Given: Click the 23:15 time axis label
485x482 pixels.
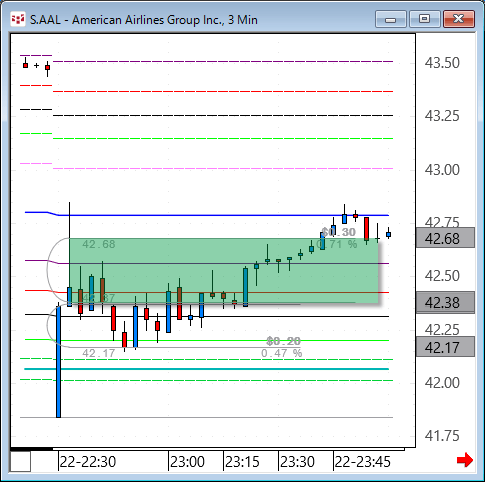Looking at the screenshot, I should point(242,462).
